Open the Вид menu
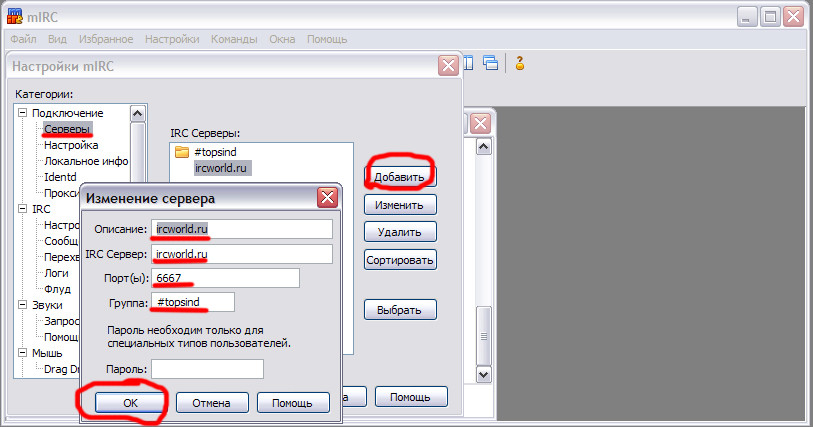Viewport: 813px width, 427px height. point(57,39)
